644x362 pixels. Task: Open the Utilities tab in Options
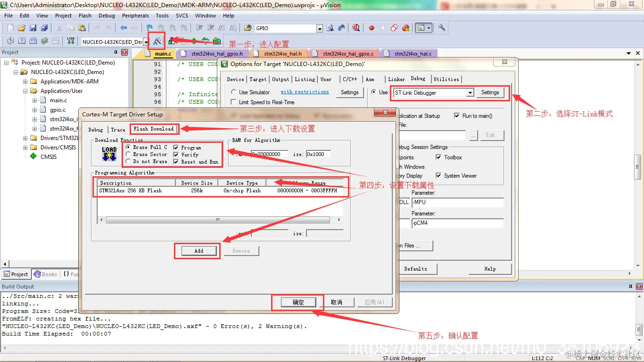(446, 79)
